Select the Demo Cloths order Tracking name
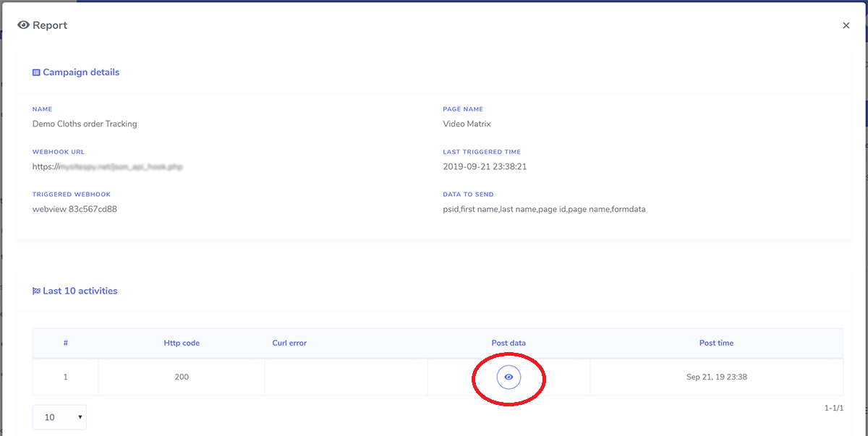The width and height of the screenshot is (868, 436). tap(85, 124)
